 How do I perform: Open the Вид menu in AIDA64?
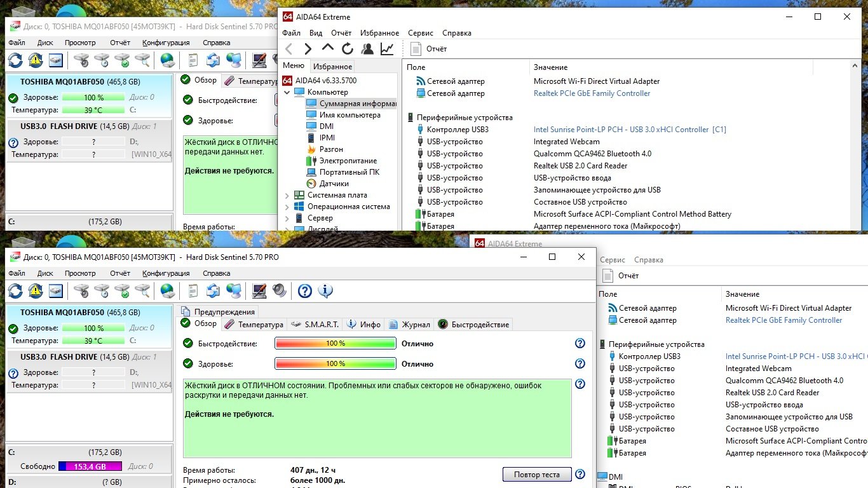coord(316,33)
